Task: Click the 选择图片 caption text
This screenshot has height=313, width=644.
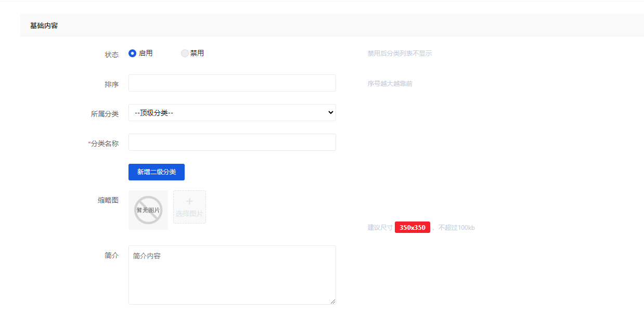Action: [x=189, y=214]
